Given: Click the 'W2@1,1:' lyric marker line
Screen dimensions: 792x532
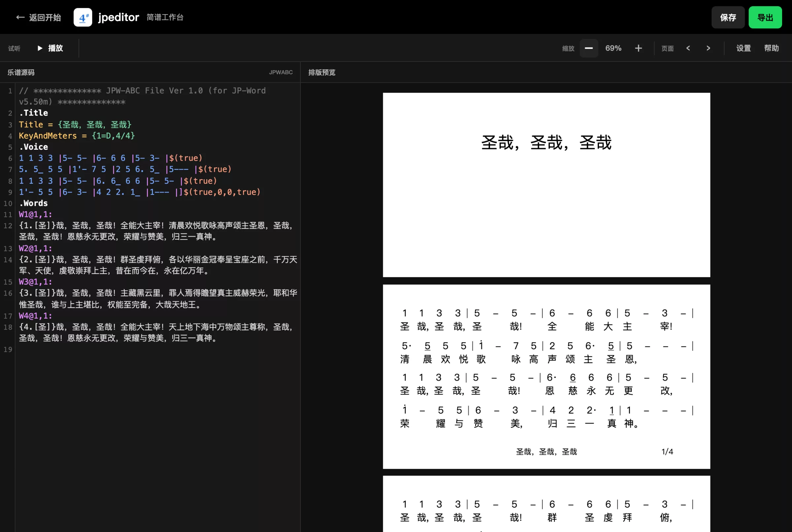Looking at the screenshot, I should [36, 248].
